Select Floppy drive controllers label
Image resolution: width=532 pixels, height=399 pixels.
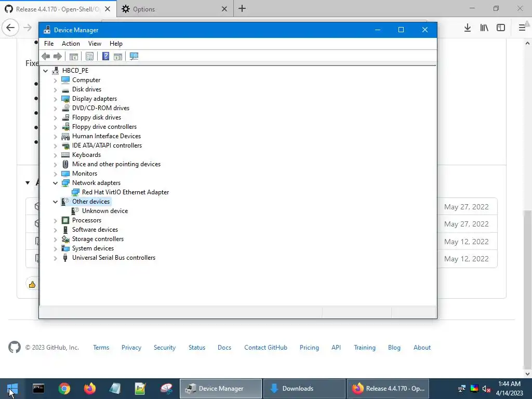pyautogui.click(x=104, y=127)
